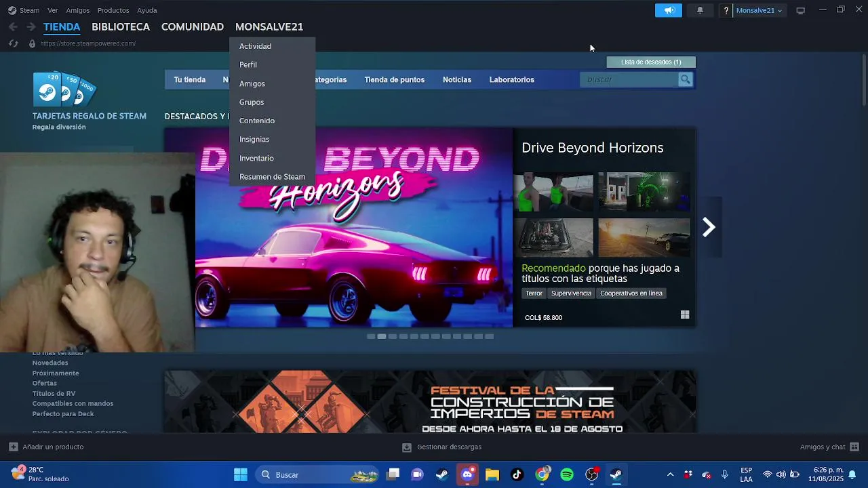868x488 pixels.
Task: Select Contenido from the profile dropdown
Action: (272, 121)
